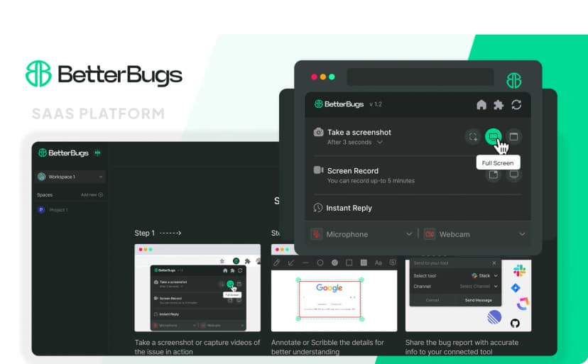Select the pencil annotation tool

(x=277, y=263)
